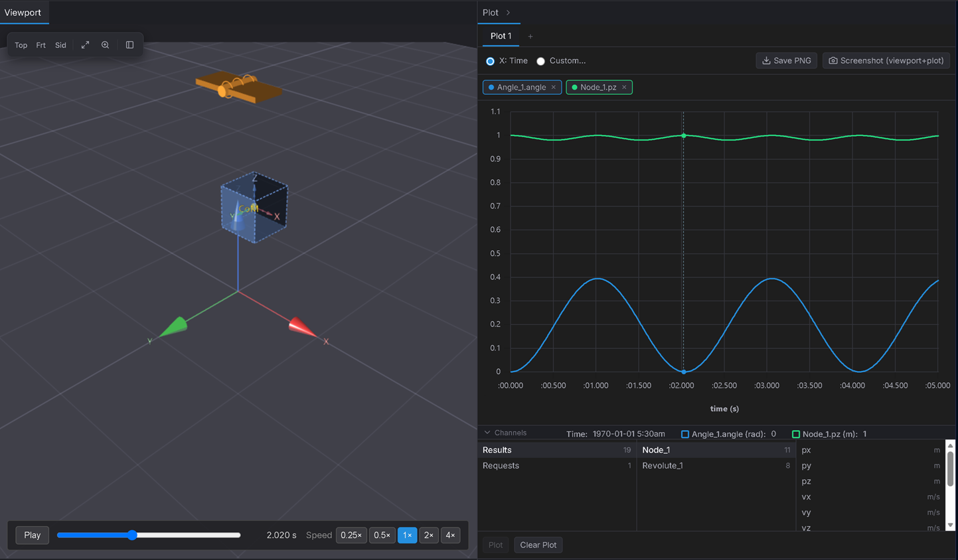The image size is (958, 560).
Task: Click Play button
Action: point(33,535)
